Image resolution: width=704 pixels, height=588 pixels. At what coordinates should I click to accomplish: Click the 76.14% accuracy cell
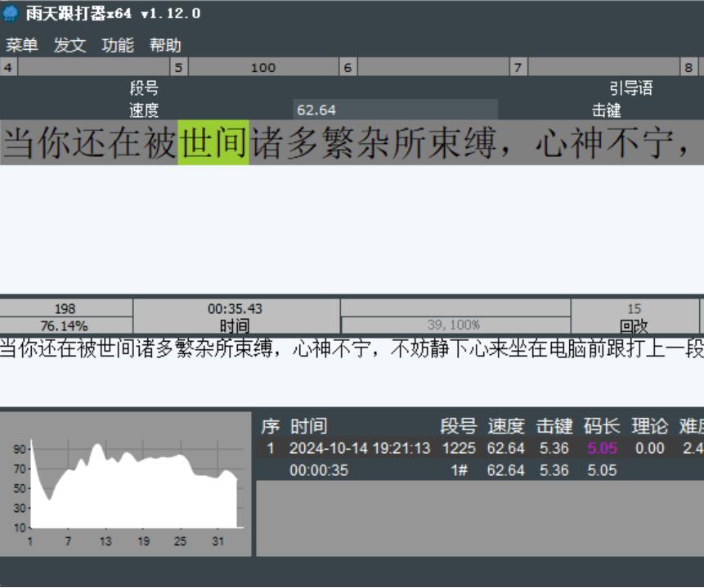(65, 325)
